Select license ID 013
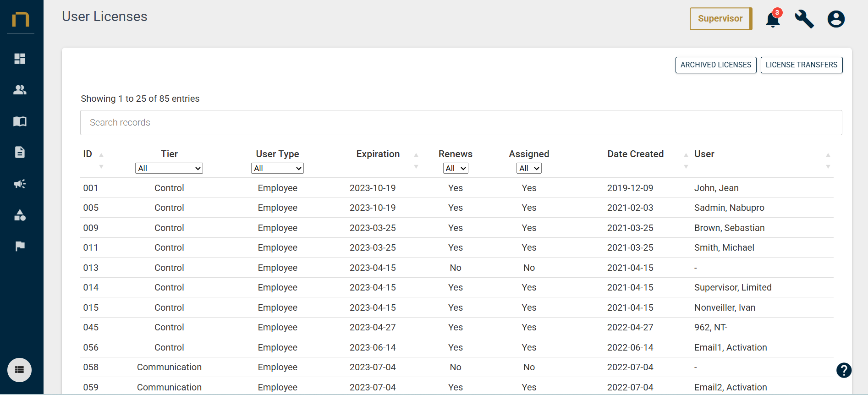This screenshot has width=868, height=395. 91,268
